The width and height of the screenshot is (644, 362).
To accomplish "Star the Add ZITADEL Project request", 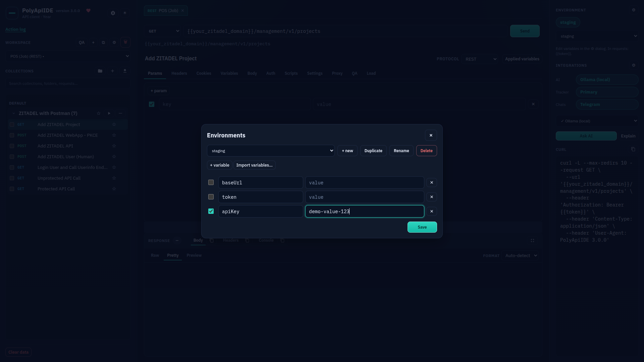I will click(114, 125).
